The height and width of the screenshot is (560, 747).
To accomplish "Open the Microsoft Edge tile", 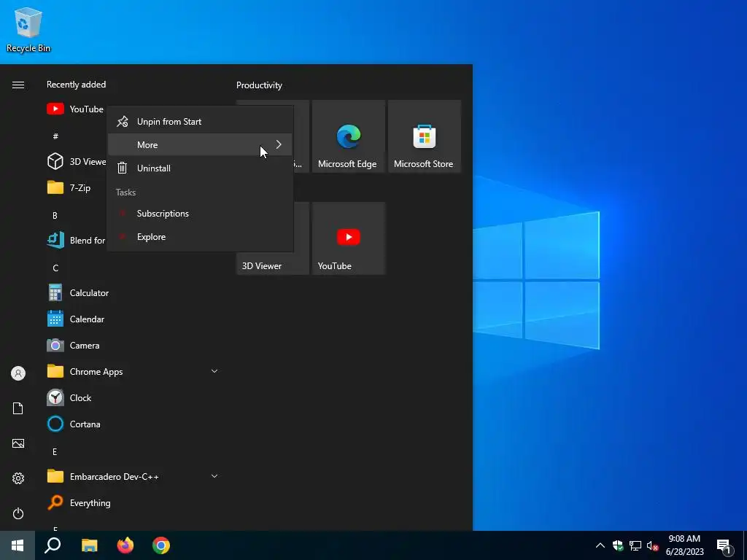I will click(348, 136).
